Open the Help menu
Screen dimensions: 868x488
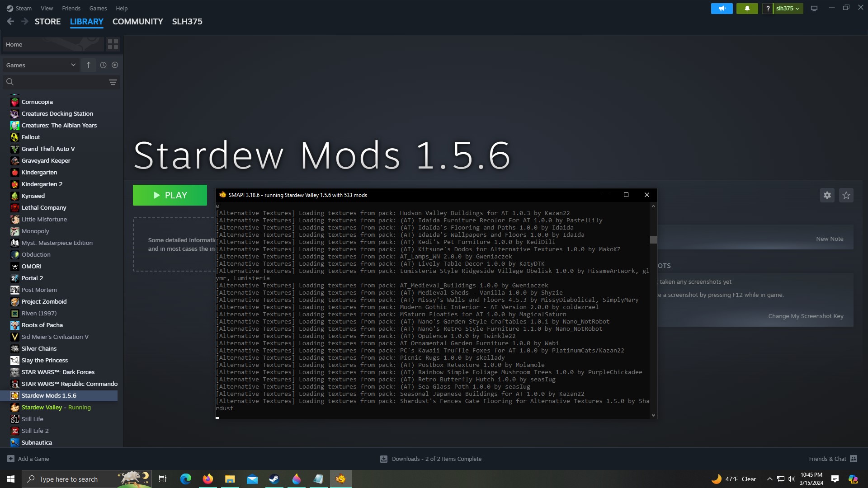122,8
